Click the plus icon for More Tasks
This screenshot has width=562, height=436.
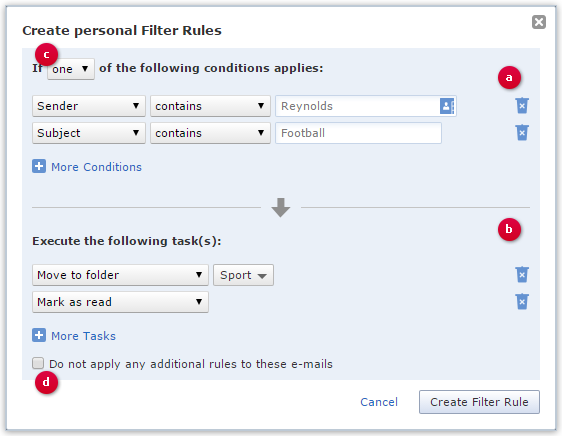point(39,335)
